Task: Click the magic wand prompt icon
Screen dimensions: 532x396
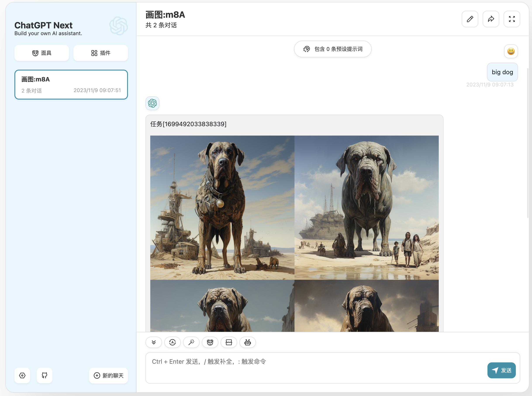Action: (191, 342)
